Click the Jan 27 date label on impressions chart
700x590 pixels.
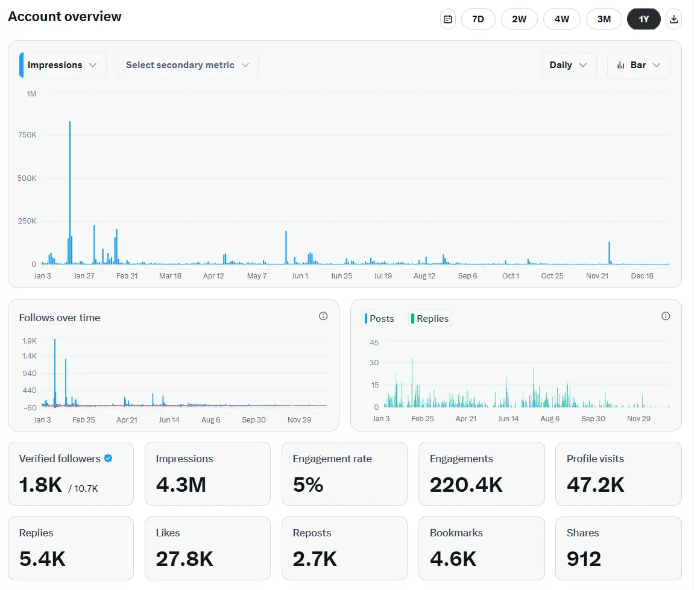(84, 276)
